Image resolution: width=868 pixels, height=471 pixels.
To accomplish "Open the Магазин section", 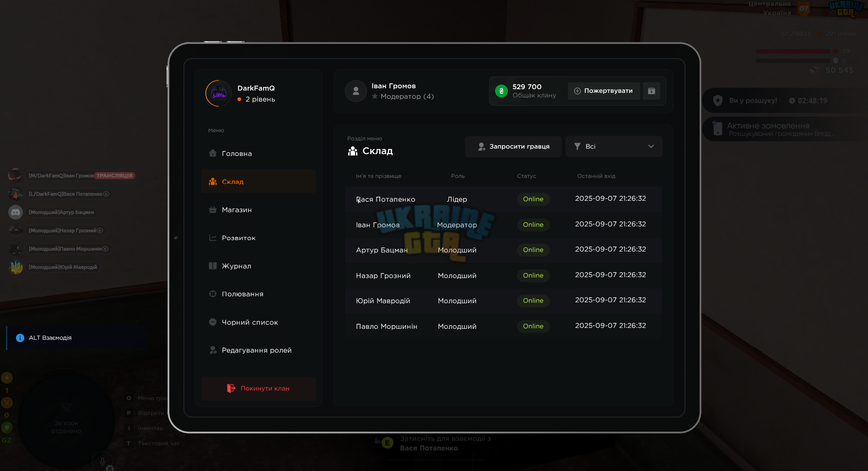I will pyautogui.click(x=259, y=210).
